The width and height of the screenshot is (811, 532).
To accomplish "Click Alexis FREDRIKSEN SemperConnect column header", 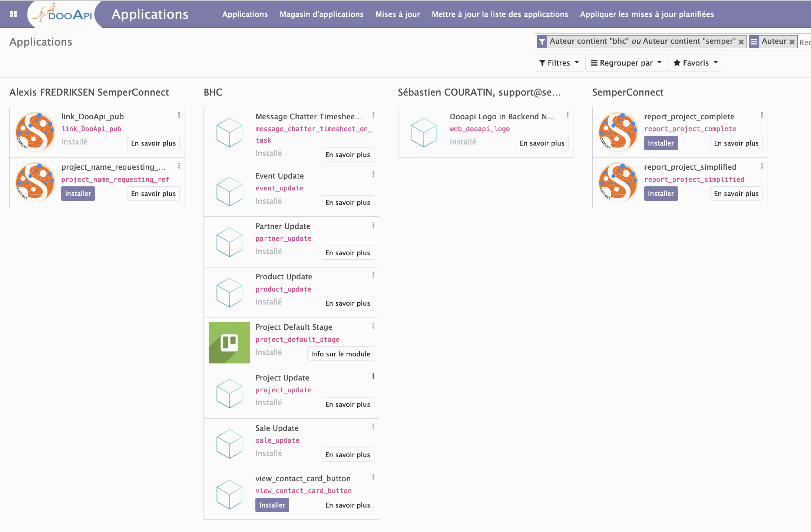I will [x=89, y=92].
